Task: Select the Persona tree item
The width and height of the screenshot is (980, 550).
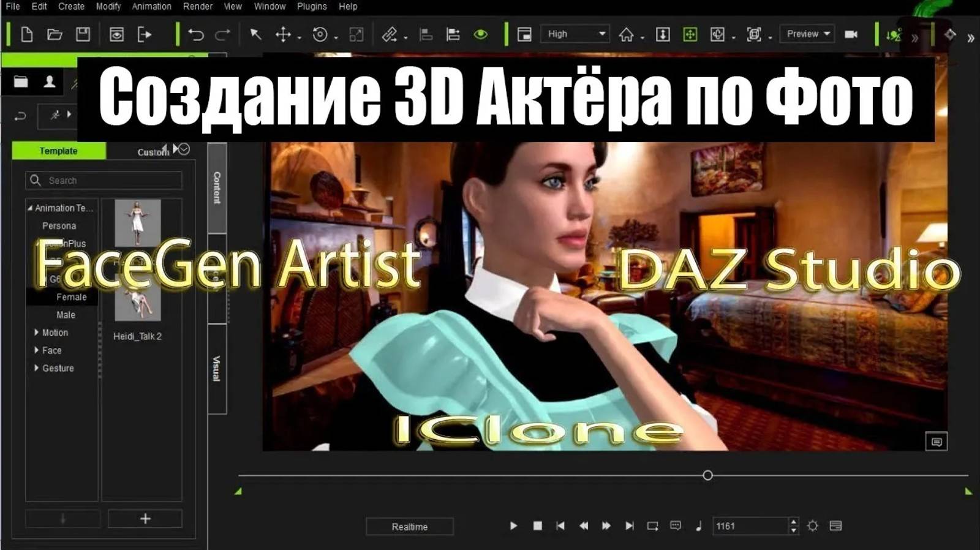Action: coord(59,225)
